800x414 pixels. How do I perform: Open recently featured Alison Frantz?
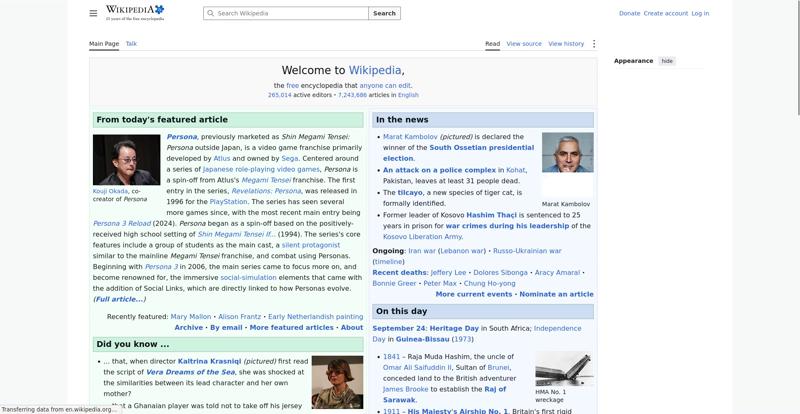pyautogui.click(x=239, y=316)
